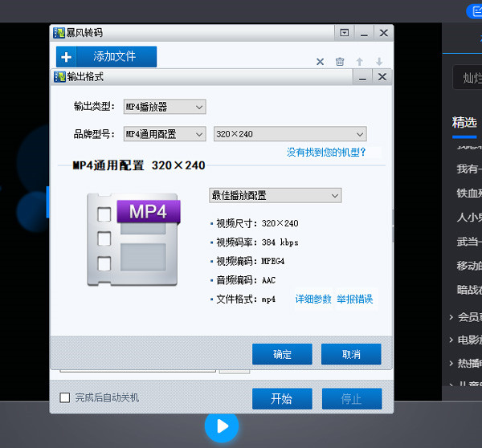Click the MP4 film format icon

(x=133, y=240)
